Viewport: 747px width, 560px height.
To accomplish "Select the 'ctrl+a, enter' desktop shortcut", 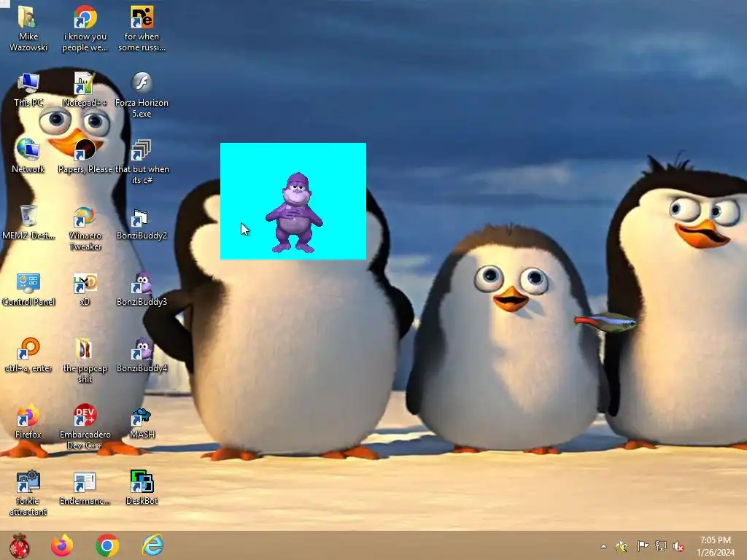I will coord(28,355).
